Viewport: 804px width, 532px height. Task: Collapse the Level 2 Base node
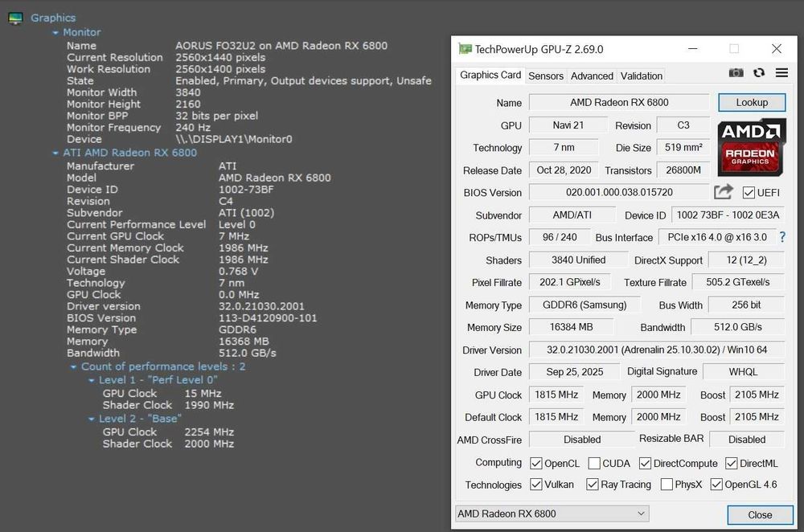(92, 419)
